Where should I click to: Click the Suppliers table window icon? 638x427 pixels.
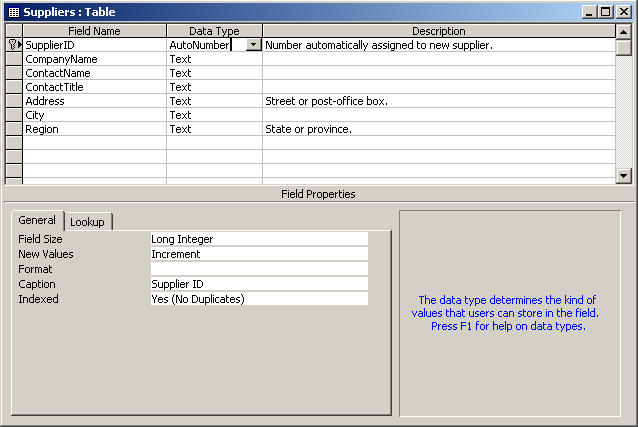pos(13,12)
